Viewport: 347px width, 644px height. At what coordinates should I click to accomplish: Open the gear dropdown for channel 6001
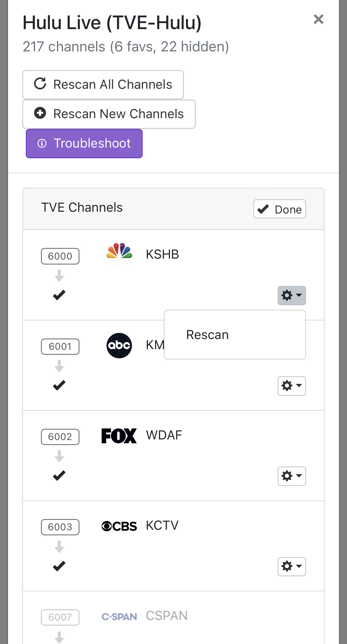(x=292, y=386)
